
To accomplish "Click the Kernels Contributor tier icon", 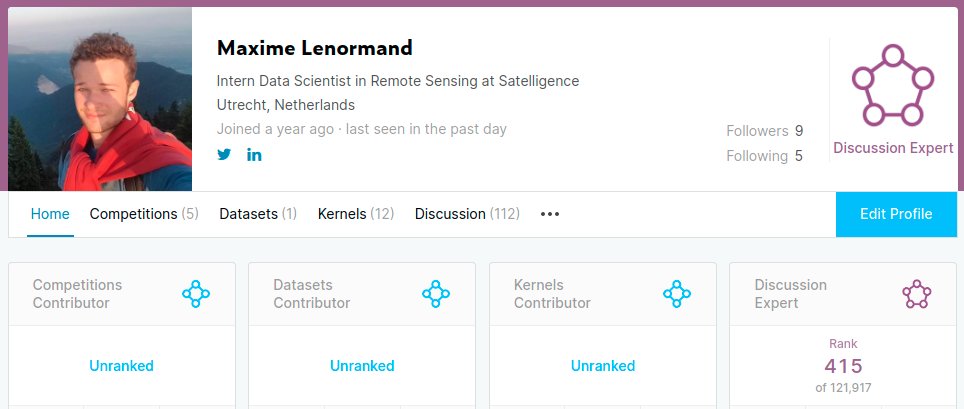I will (677, 293).
